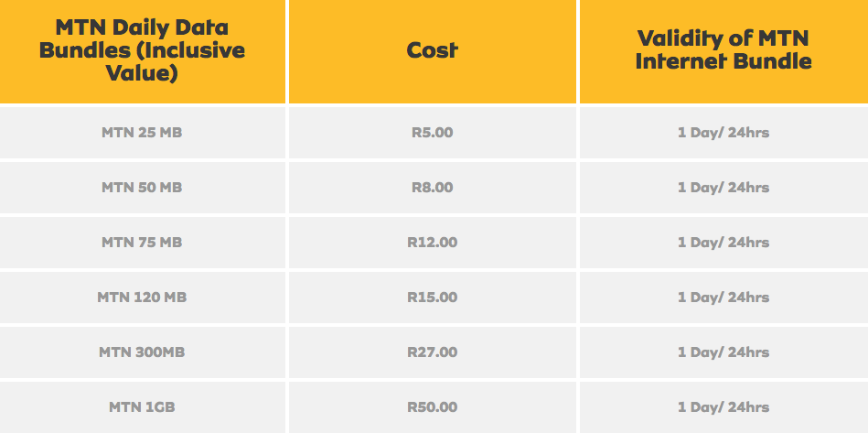Click the R27.00 cost cell
The height and width of the screenshot is (433, 868).
pos(433,352)
